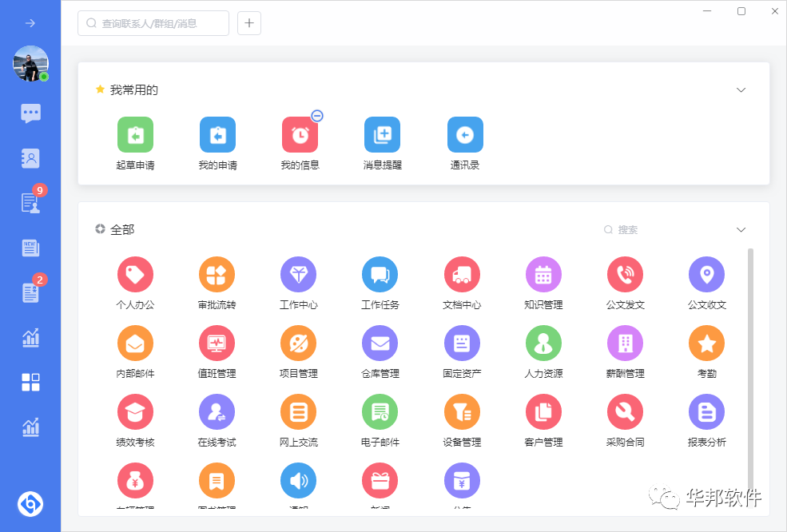Click the 查询联系人/群组/消息 search field

pyautogui.click(x=153, y=23)
